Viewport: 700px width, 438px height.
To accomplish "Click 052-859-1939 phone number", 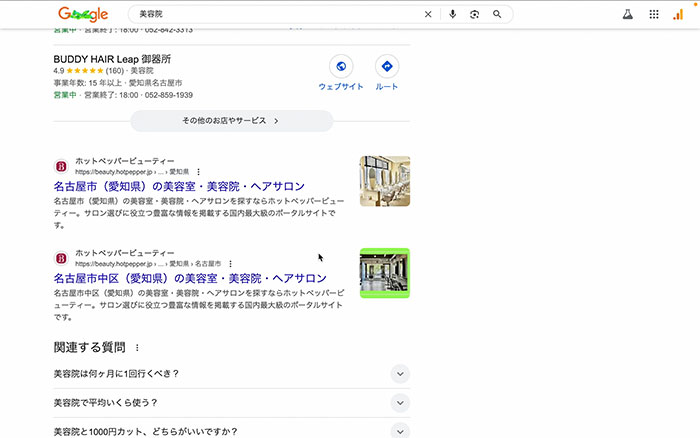I will pos(169,95).
